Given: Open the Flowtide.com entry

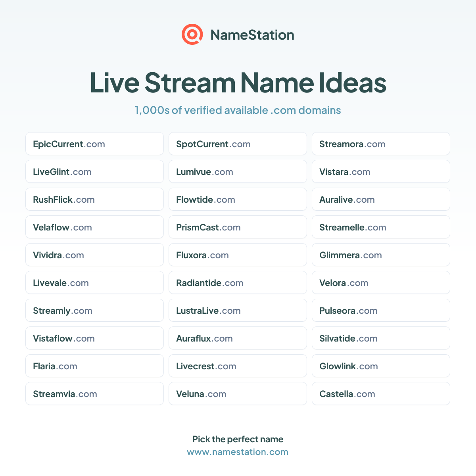Looking at the screenshot, I should 238,199.
